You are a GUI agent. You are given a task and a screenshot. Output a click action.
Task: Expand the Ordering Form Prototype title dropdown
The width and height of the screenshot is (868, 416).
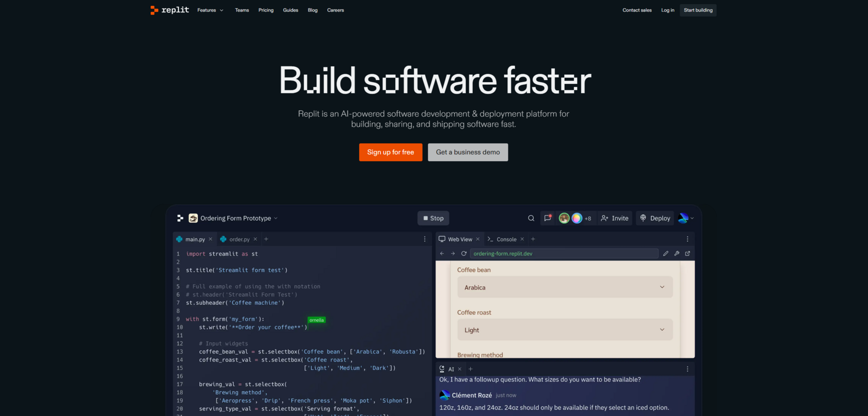coord(275,218)
